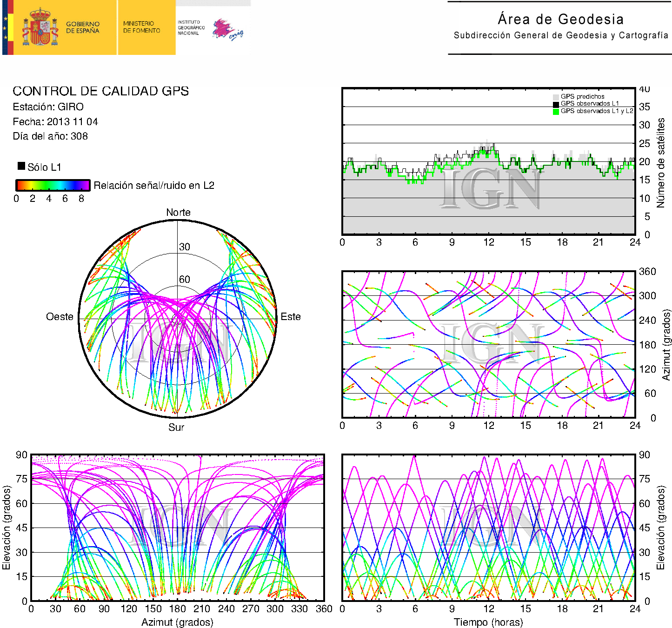Click the Norte label on the sky plot

(x=178, y=213)
